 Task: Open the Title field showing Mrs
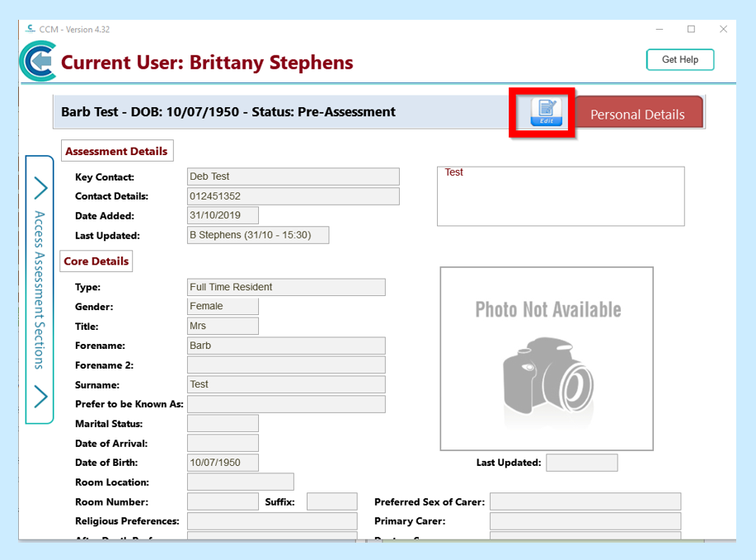point(223,327)
